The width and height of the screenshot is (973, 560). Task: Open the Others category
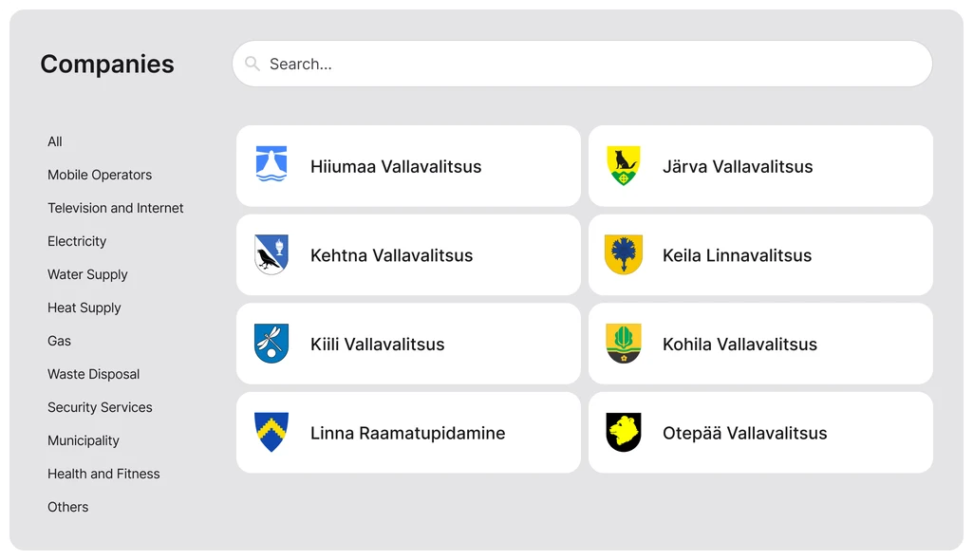click(67, 507)
